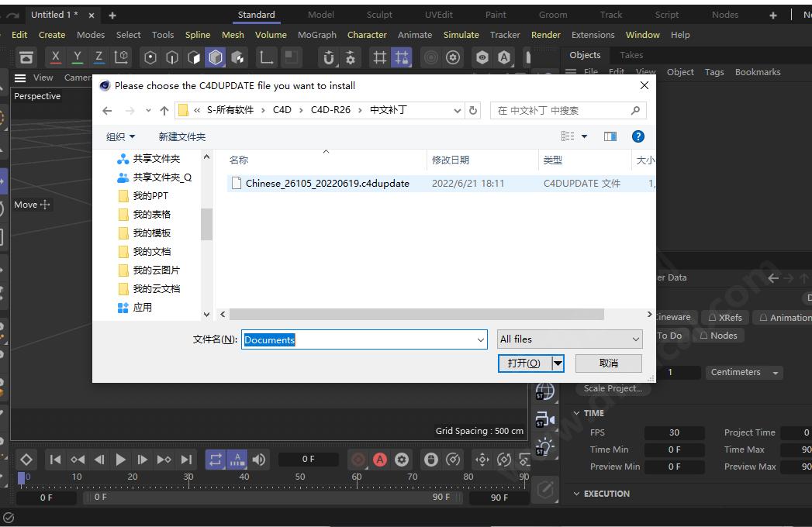Expand the address path dropdown arrow
Viewport: 812px width, 527px height.
coord(457,110)
